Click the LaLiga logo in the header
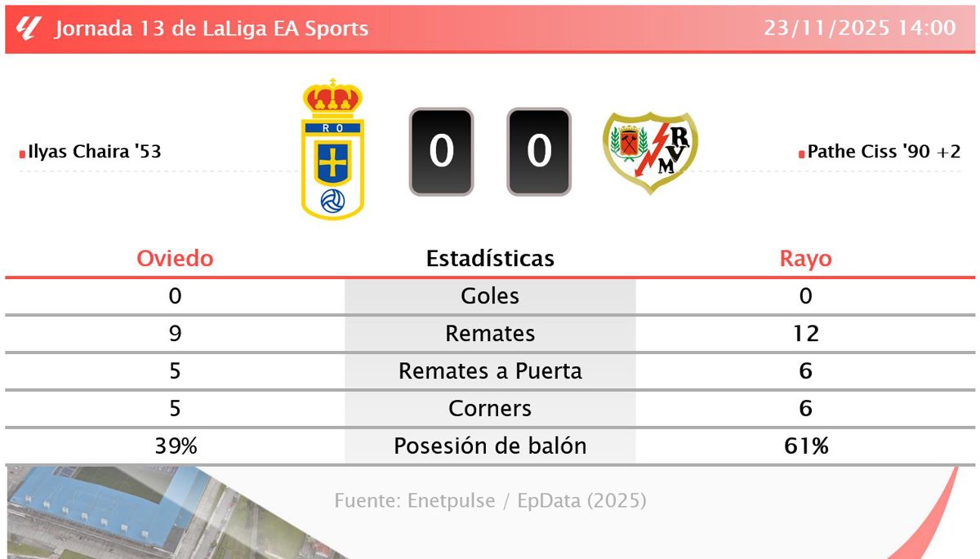Screen dimensions: 980x559 coord(27,28)
